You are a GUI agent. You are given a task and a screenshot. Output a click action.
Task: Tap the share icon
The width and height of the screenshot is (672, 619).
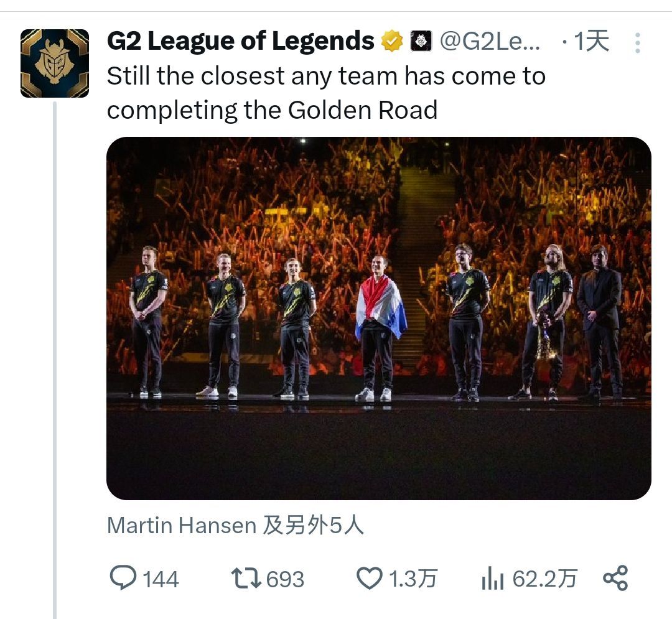tap(615, 578)
